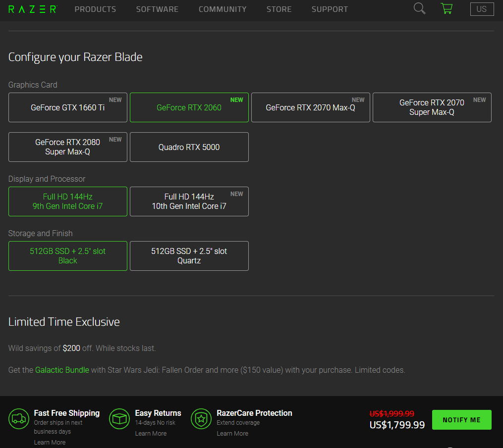503x448 pixels.
Task: Select the Quadro RTX 5000 option
Action: [189, 147]
